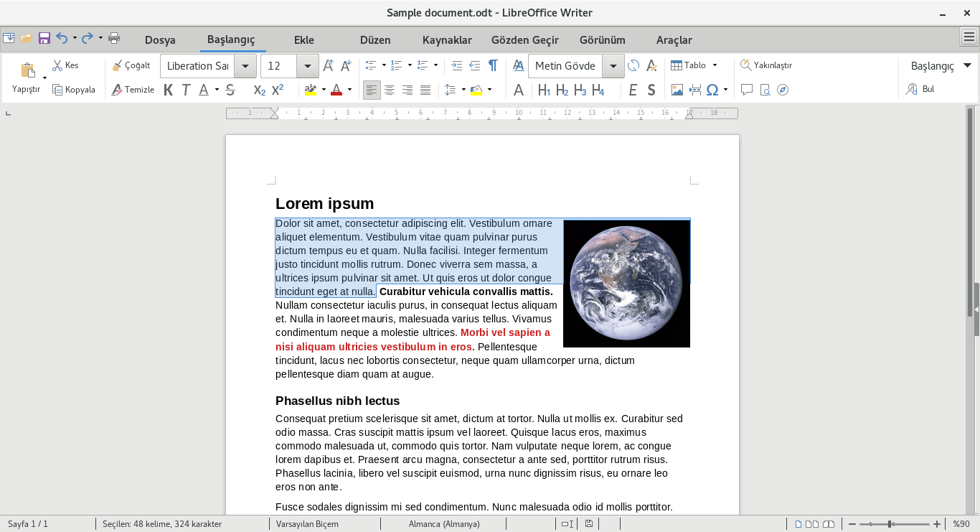Toggle formatting marks with the pilcrow icon
This screenshot has height=532, width=980.
493,65
